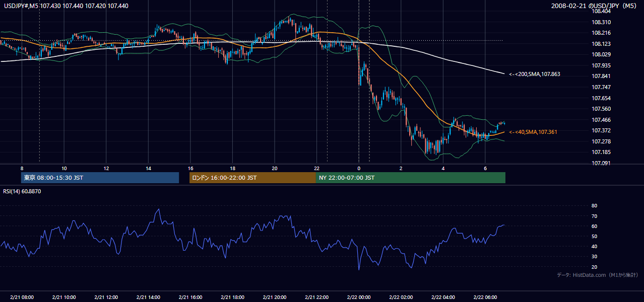644x302 pixels.
Task: Click RSI axis level 30
Action: click(x=594, y=257)
